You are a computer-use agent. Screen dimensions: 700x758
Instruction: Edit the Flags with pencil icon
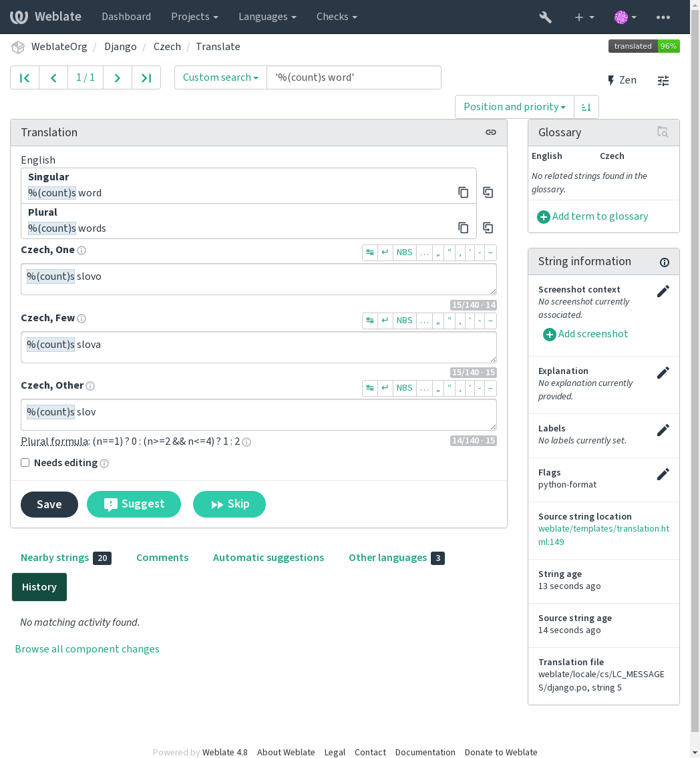point(663,473)
